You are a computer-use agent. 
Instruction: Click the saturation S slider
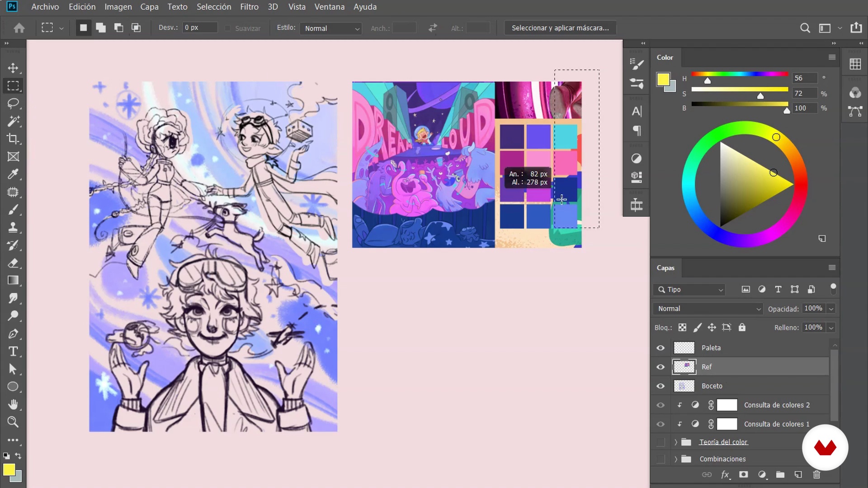pyautogui.click(x=740, y=89)
